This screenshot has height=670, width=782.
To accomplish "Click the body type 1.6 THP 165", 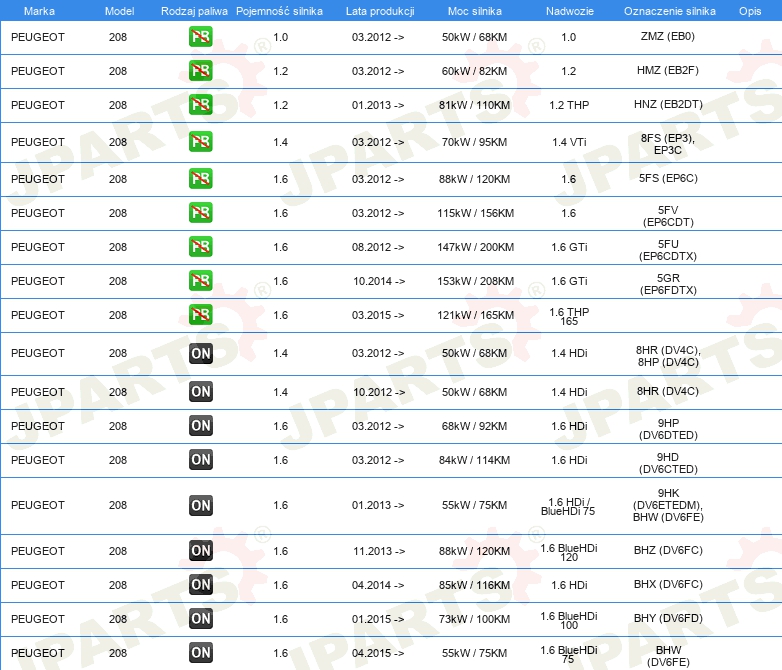I will (569, 316).
